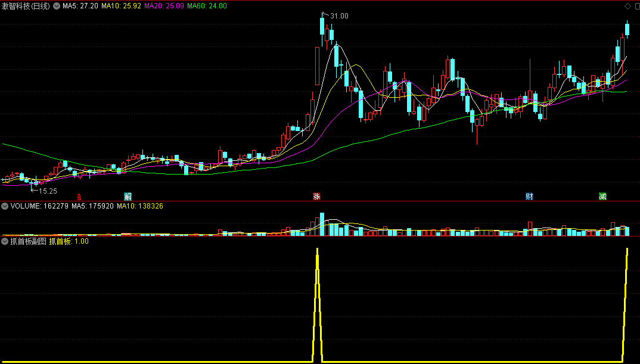640x364 pixels.
Task: Click the red $ event marker
Action: tap(79, 197)
